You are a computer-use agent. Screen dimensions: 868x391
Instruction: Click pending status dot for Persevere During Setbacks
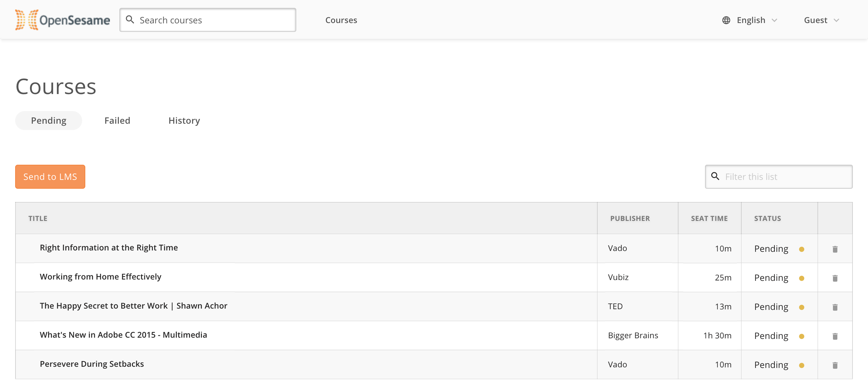coord(802,365)
